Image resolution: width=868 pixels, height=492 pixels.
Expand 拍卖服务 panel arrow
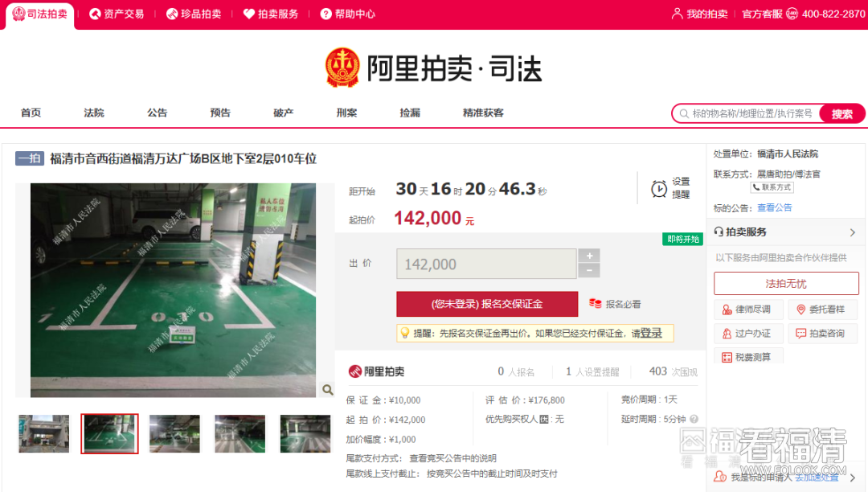pyautogui.click(x=853, y=232)
